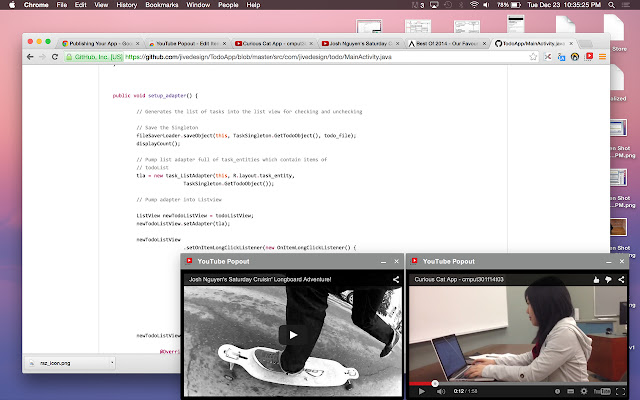Open Spotlight search in menu bar
The image size is (640, 400).
(611, 5)
